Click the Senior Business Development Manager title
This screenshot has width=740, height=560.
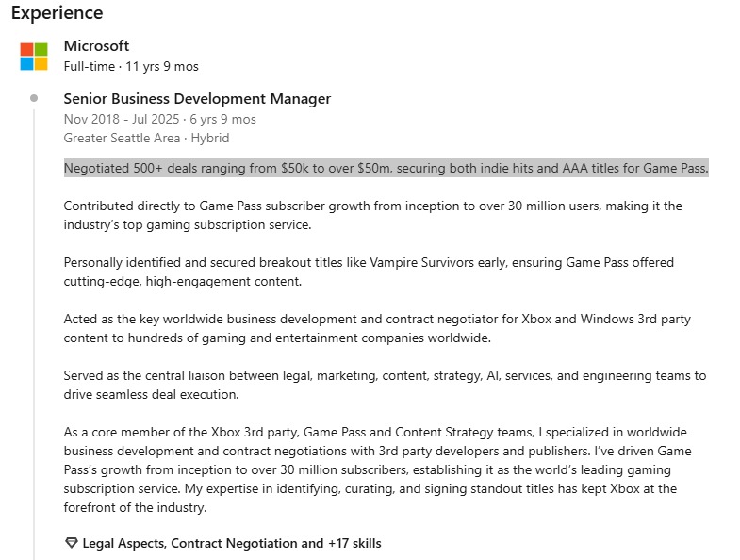pyautogui.click(x=197, y=98)
